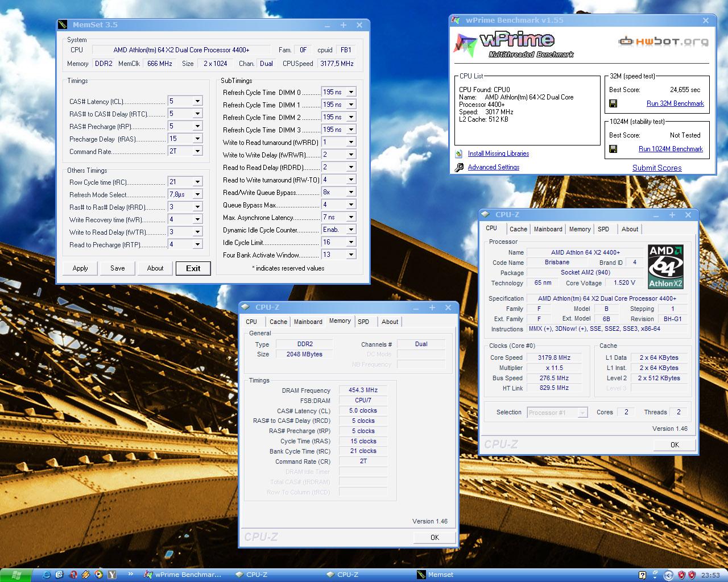
Task: Click the wPrime title bar icon
Action: pos(456,20)
